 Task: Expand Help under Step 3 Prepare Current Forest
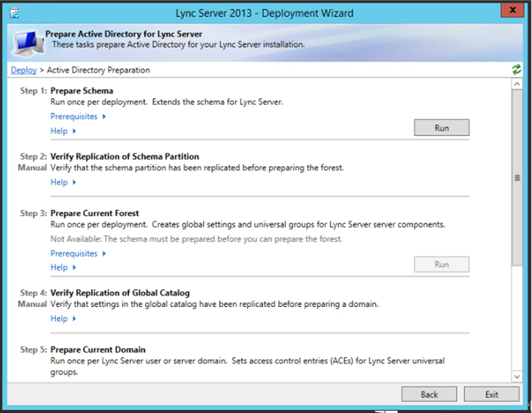pyautogui.click(x=63, y=268)
